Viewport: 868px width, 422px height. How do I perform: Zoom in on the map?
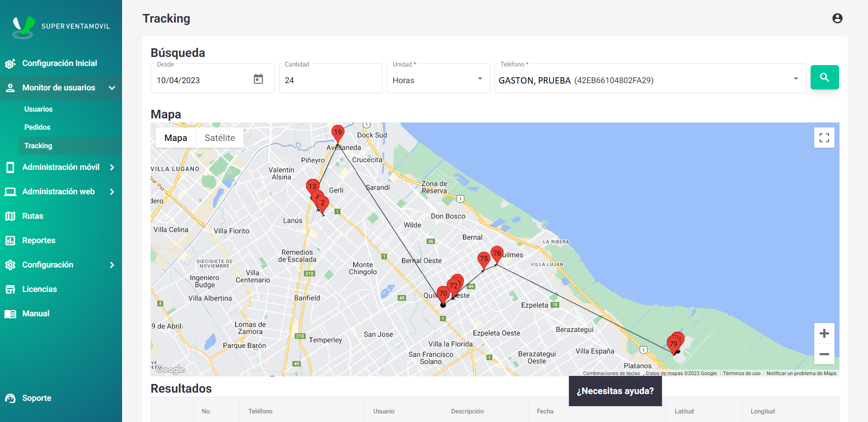click(824, 333)
